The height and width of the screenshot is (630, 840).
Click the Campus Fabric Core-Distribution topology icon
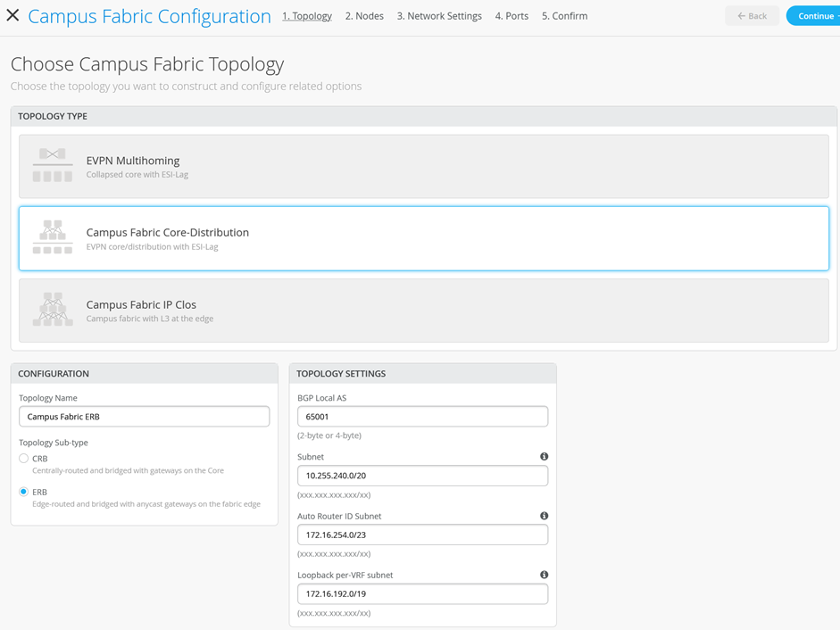pyautogui.click(x=53, y=237)
